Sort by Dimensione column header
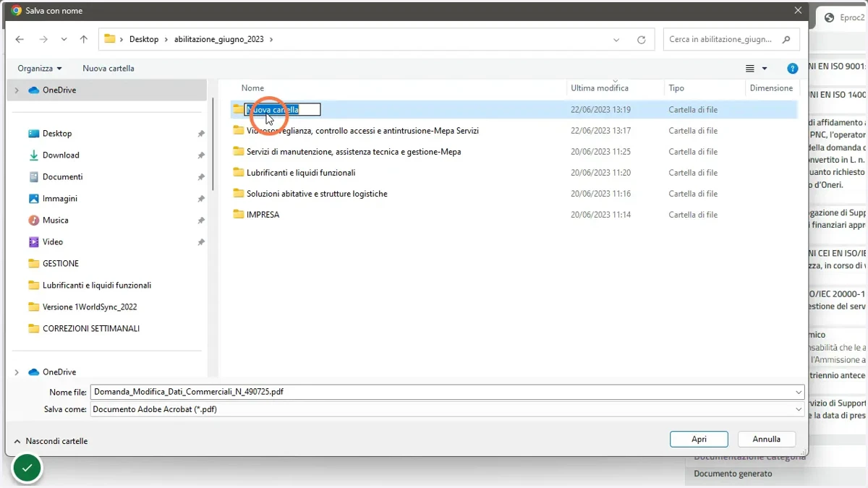This screenshot has height=488, width=868. pyautogui.click(x=771, y=88)
